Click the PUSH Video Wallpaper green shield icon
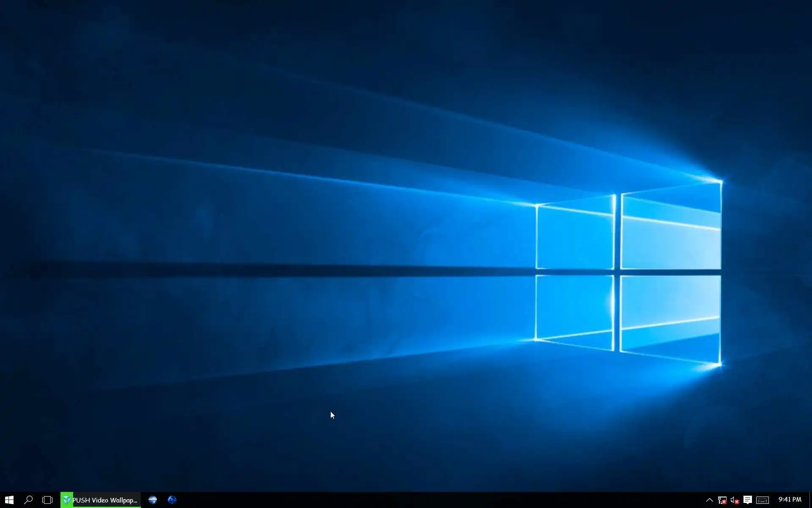Screen dimensions: 812x508 pyautogui.click(x=67, y=500)
